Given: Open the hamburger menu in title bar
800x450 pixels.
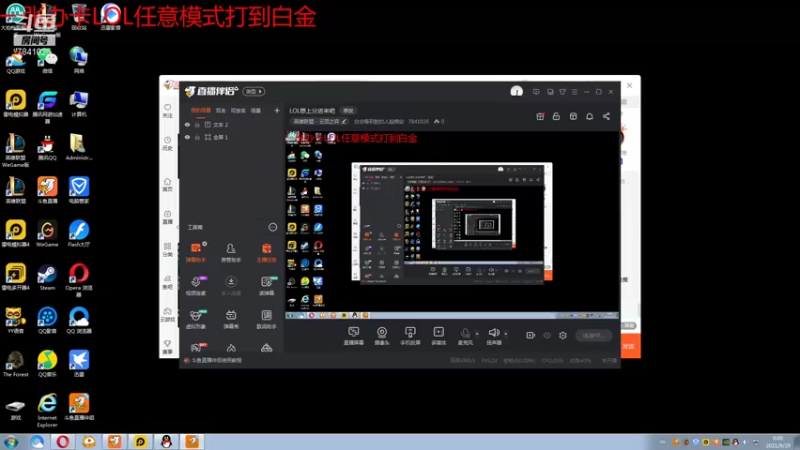Looking at the screenshot, I should point(574,92).
